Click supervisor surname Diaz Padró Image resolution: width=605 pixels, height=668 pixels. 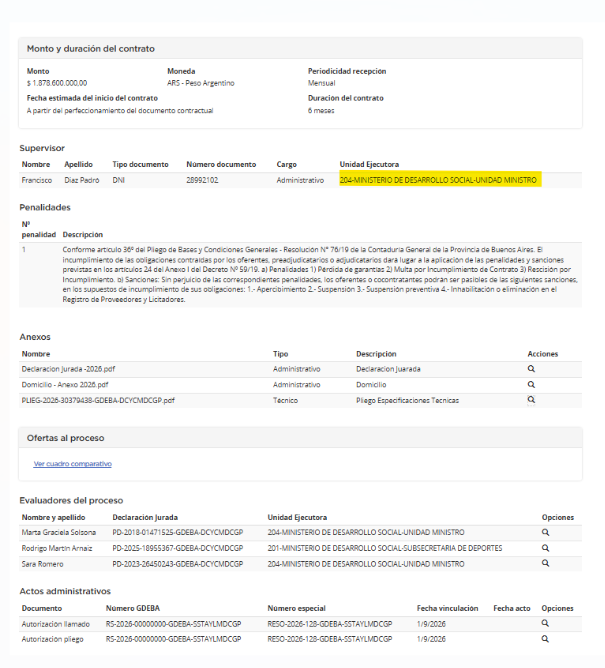[82, 180]
